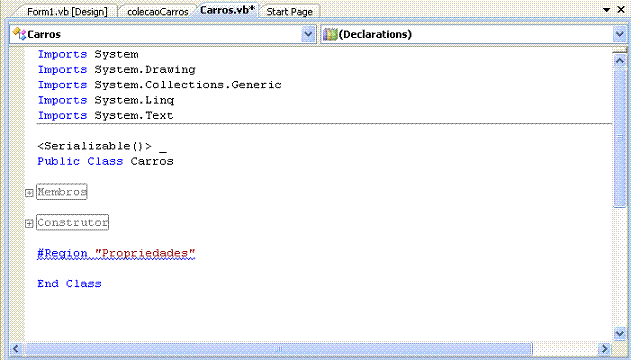Open the Carros class dropdown
The height and width of the screenshot is (360, 631).
point(308,34)
